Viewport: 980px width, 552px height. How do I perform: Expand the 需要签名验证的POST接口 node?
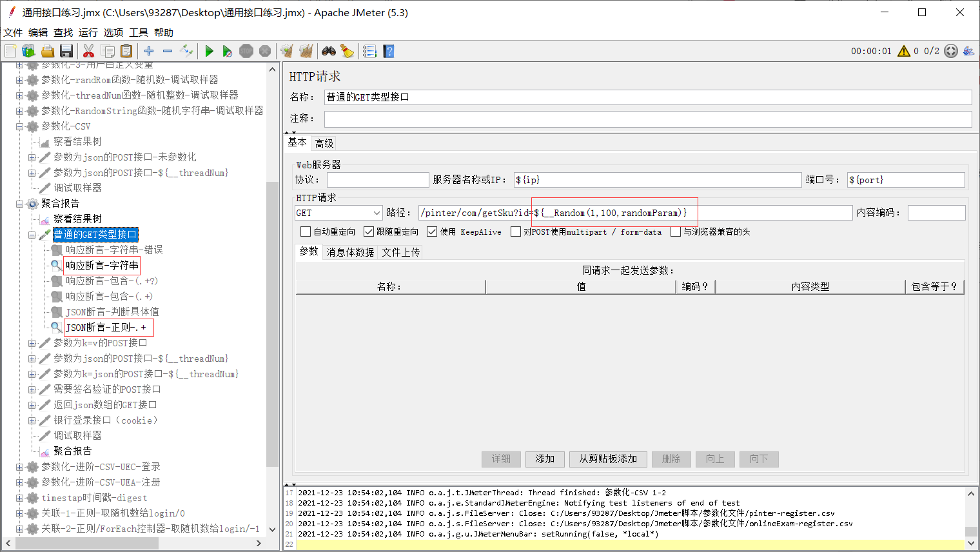(32, 389)
